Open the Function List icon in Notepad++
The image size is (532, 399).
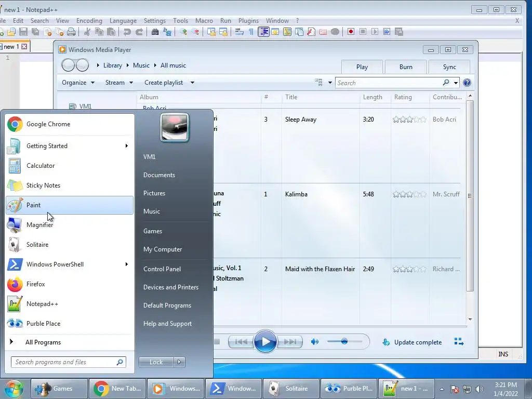coord(311,32)
